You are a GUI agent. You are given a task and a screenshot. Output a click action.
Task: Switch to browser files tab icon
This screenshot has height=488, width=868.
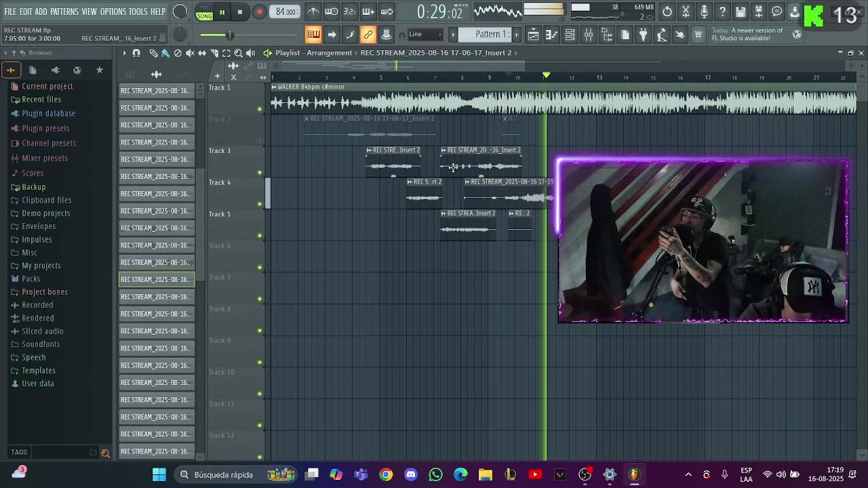point(33,70)
